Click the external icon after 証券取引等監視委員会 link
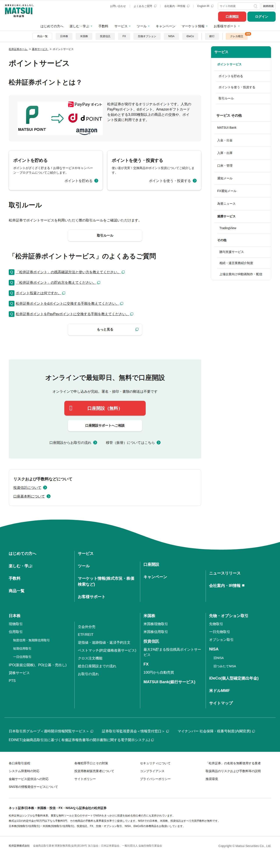280x868 pixels. point(168,731)
